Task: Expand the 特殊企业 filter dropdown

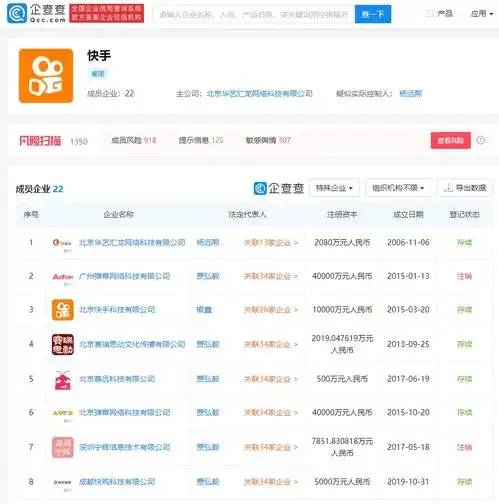Action: tap(334, 188)
